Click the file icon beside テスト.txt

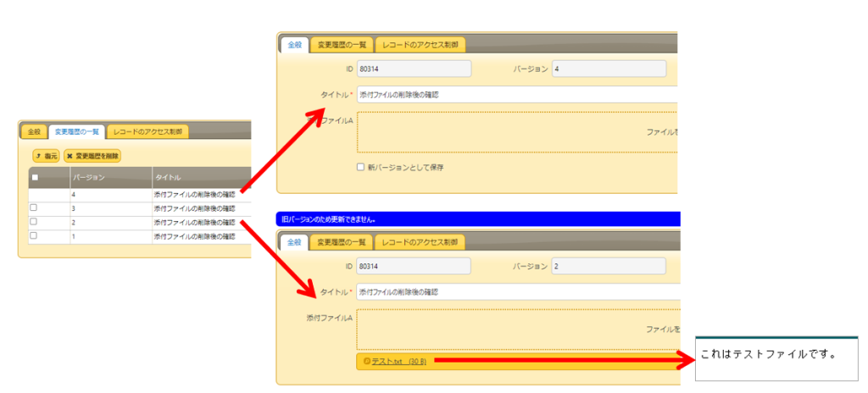click(366, 362)
